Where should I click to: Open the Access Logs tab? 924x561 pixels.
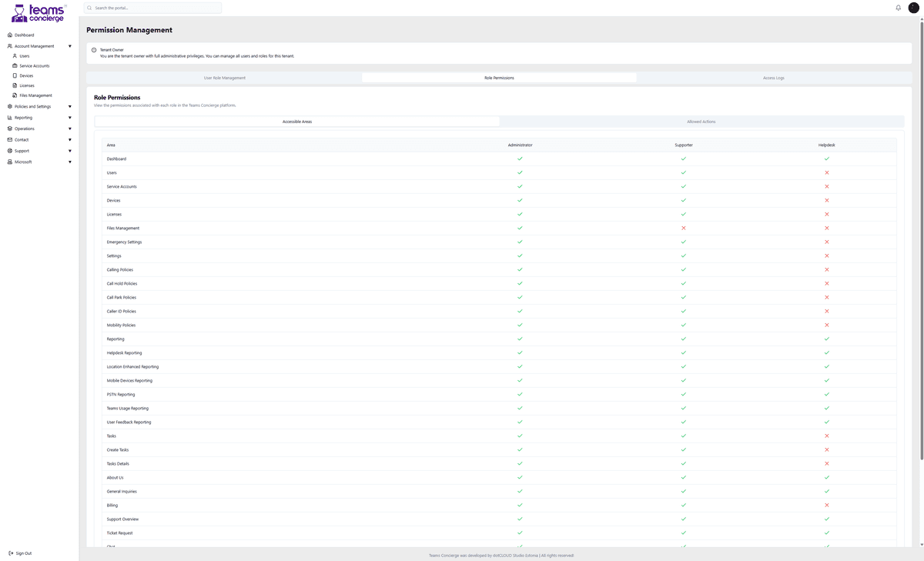773,78
